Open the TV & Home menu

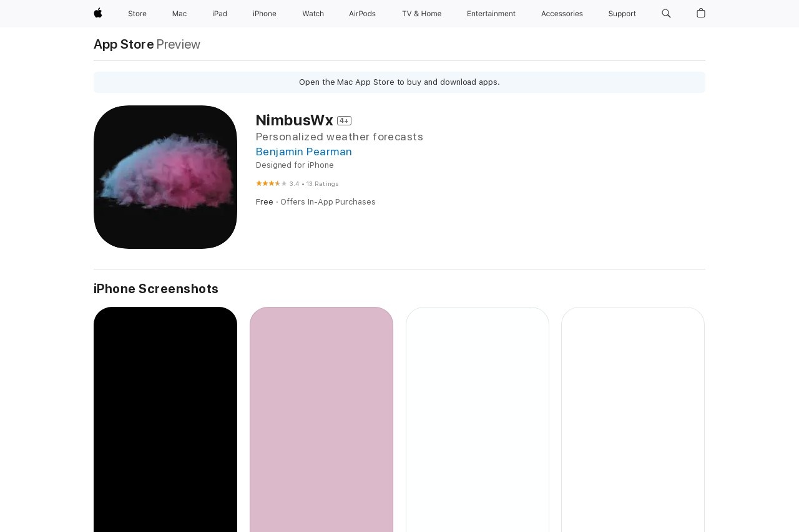421,14
